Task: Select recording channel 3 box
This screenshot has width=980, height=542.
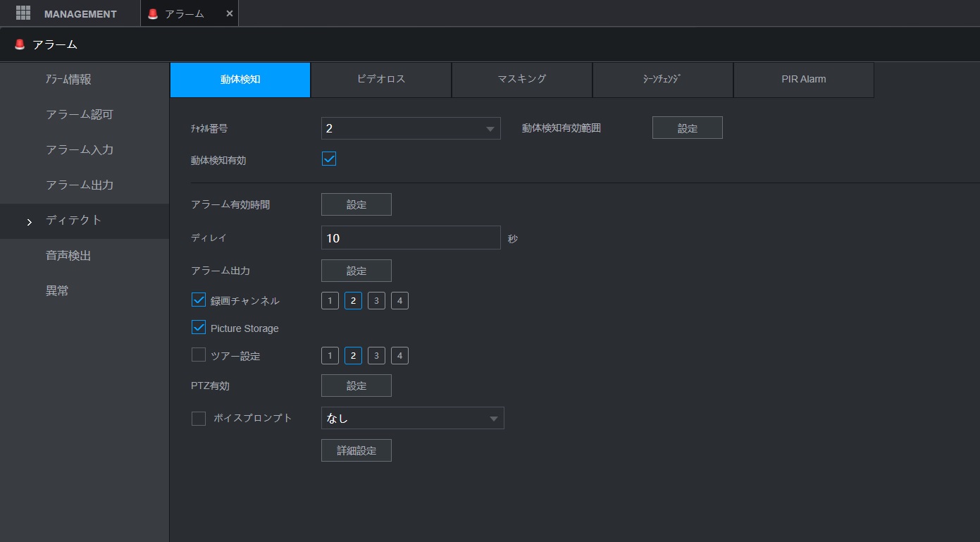Action: click(376, 301)
